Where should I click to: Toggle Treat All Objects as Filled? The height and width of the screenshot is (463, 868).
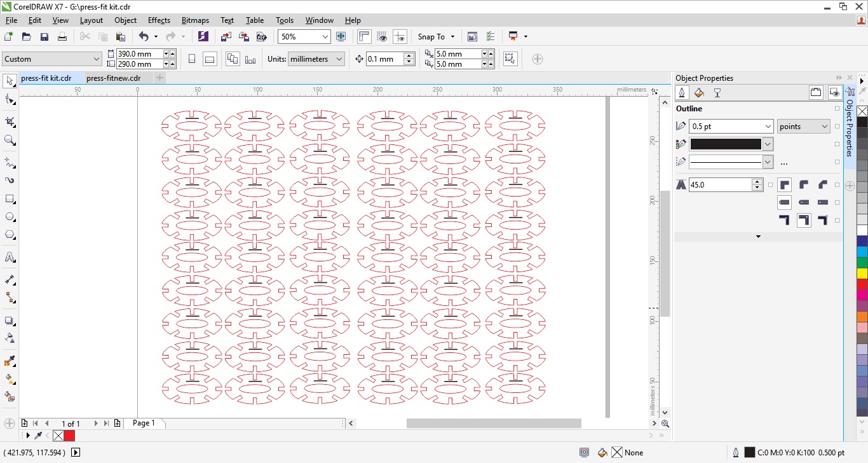tap(510, 59)
